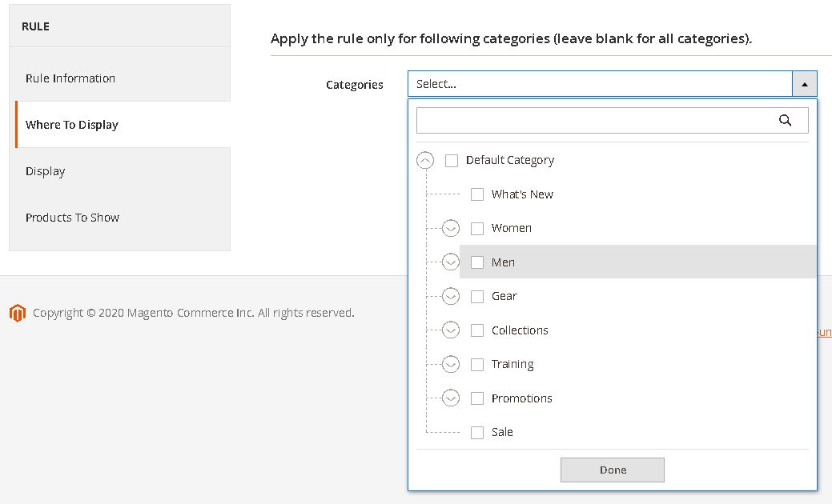
Task: Expand the Women category node
Action: click(451, 229)
